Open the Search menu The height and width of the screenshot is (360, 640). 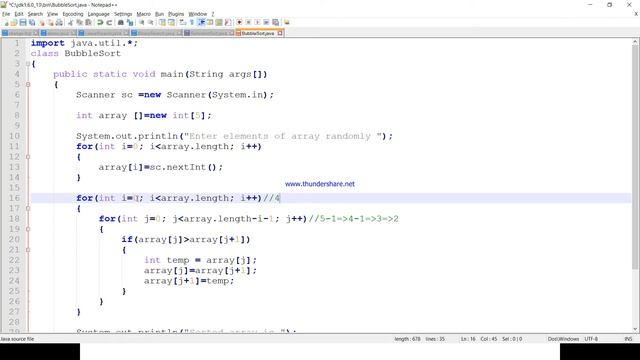(x=35, y=14)
